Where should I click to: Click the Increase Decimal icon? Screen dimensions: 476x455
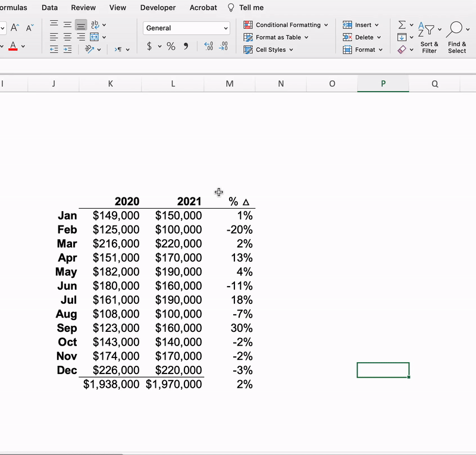[x=208, y=45]
